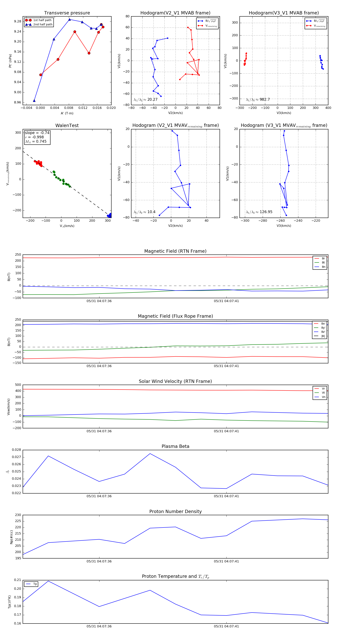Click the Transverse pressure plot title

(x=67, y=13)
